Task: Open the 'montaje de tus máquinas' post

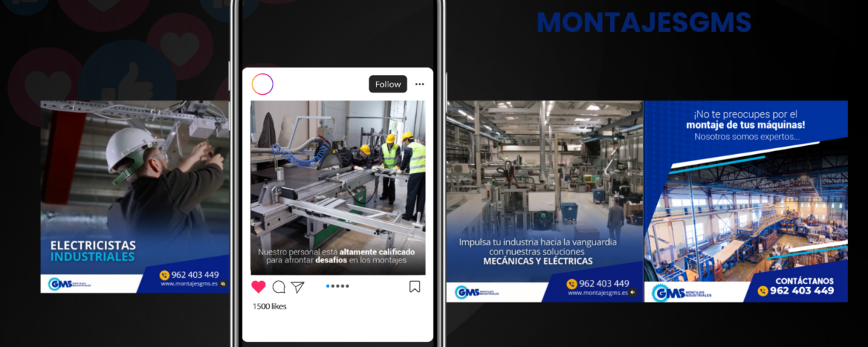Action: coord(746,202)
